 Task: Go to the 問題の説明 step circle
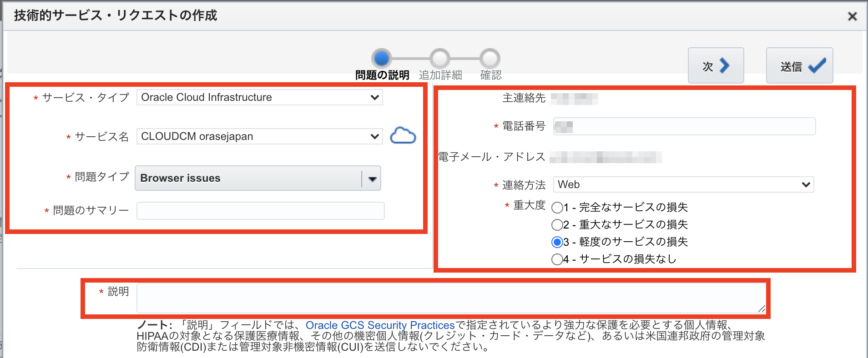pyautogui.click(x=382, y=59)
